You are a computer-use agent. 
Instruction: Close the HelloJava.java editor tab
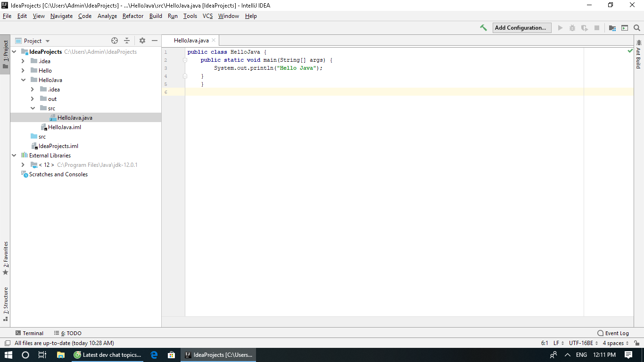click(x=214, y=41)
